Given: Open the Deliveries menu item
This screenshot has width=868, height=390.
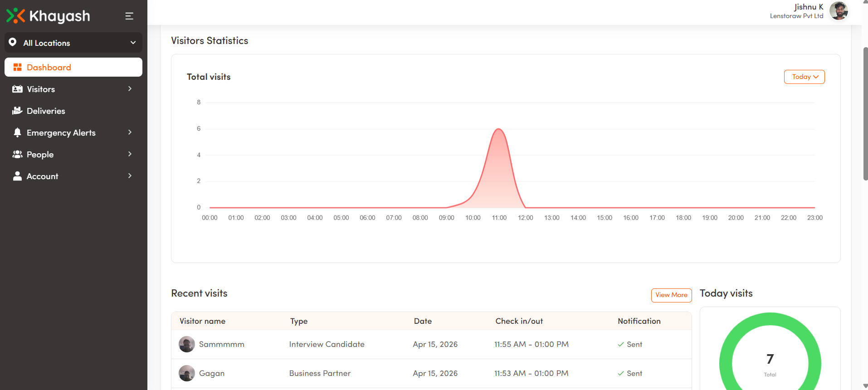Looking at the screenshot, I should [46, 111].
